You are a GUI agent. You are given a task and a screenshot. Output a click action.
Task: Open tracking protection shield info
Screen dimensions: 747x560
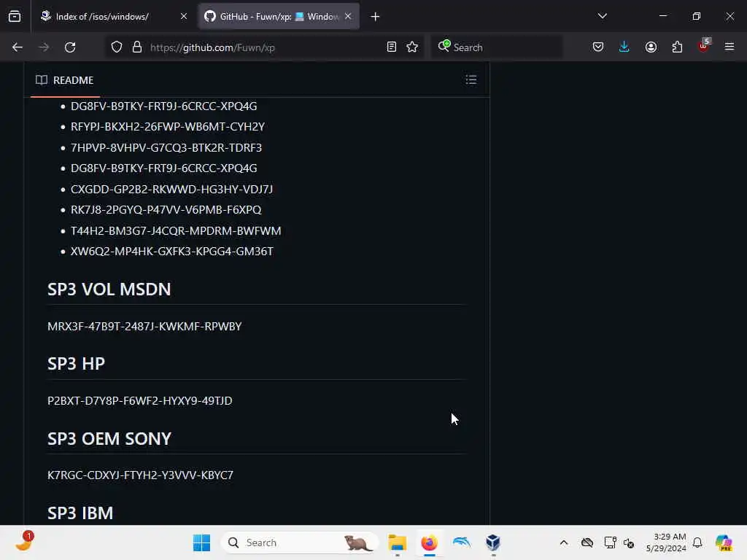[117, 47]
